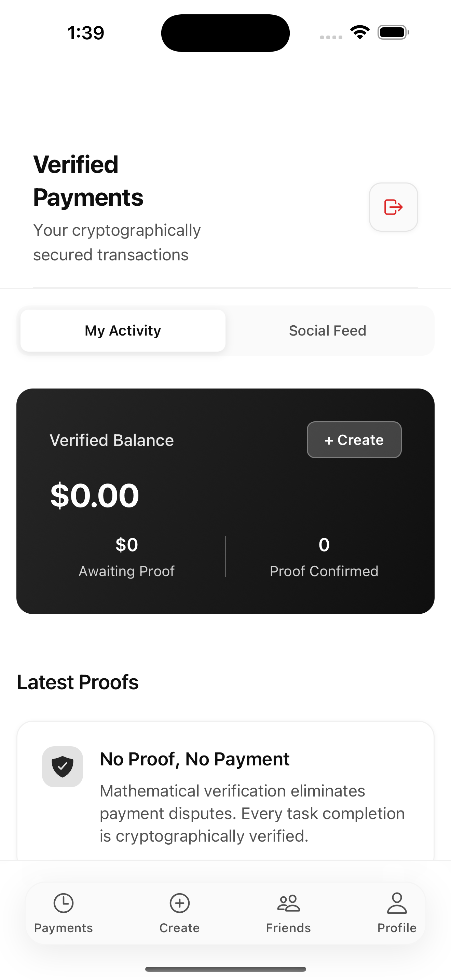This screenshot has height=980, width=451.
Task: Tap the Profile person icon
Action: click(x=397, y=903)
